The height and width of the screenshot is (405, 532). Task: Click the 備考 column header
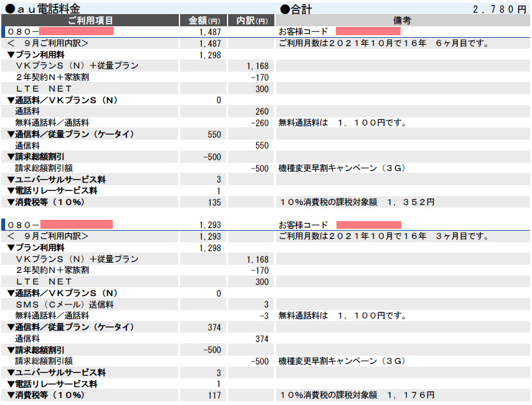402,21
